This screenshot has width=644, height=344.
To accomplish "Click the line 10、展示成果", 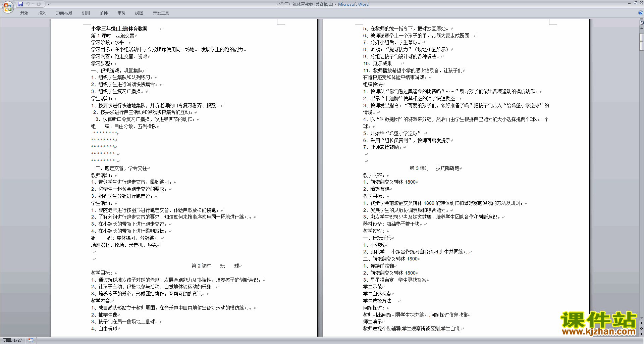I will pos(379,63).
